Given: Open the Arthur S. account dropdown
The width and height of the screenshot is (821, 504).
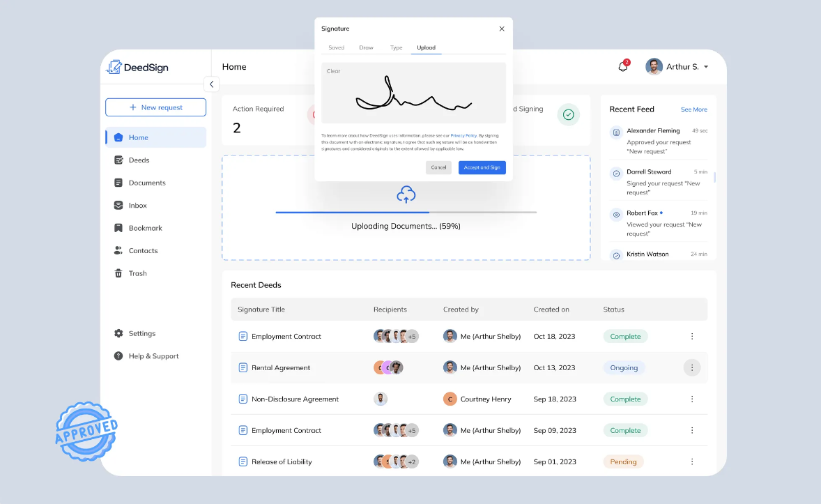Looking at the screenshot, I should (x=675, y=66).
